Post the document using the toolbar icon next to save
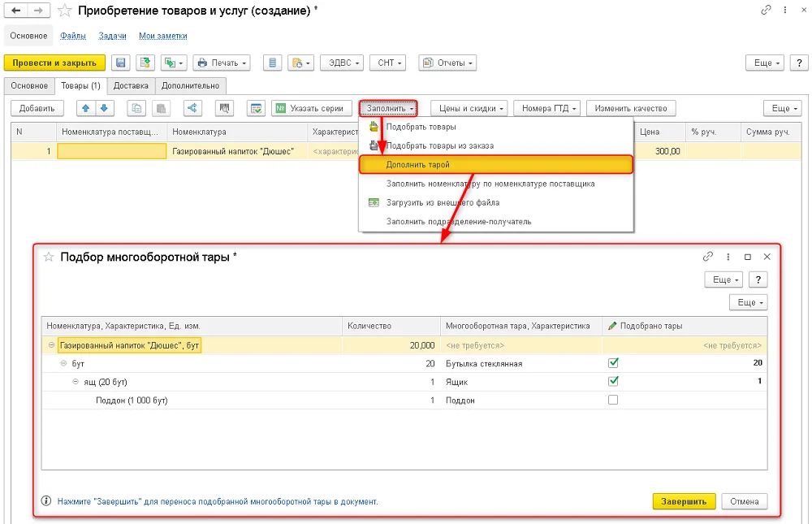Screen dimensions: 812x524 pos(145,63)
